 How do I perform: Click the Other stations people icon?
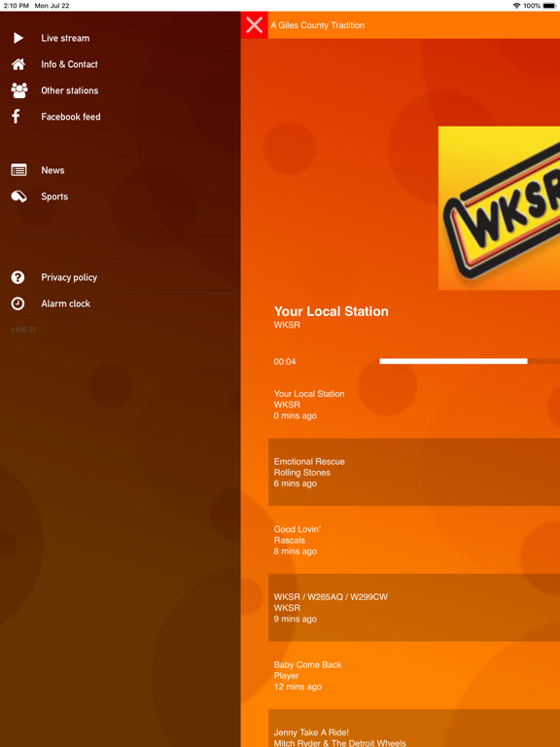[19, 90]
